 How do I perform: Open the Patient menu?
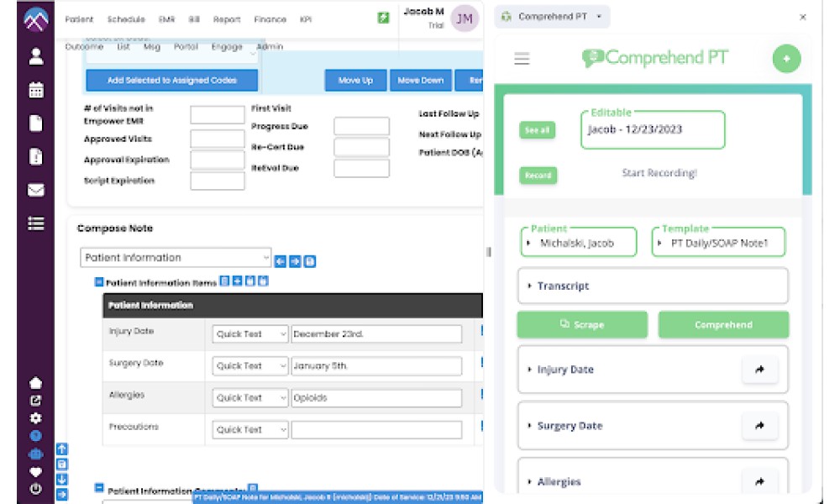tap(79, 19)
